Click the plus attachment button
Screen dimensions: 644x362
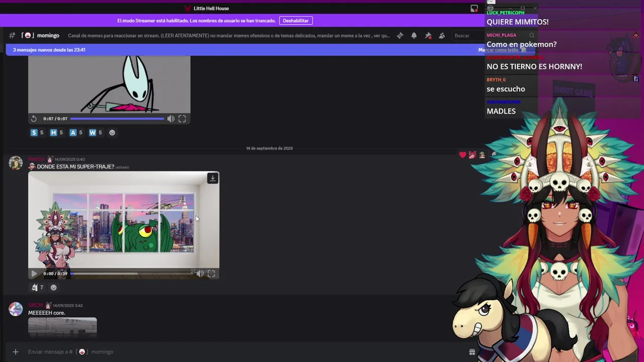(x=16, y=352)
